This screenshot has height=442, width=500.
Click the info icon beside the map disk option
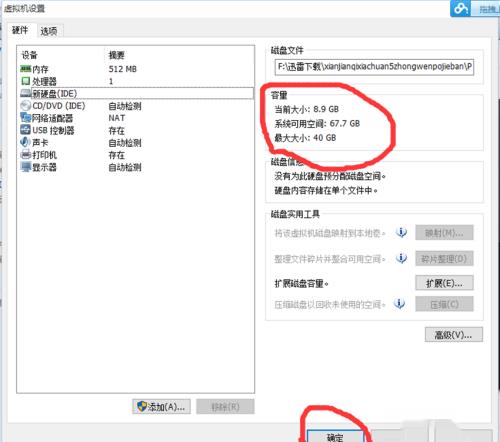click(x=401, y=232)
